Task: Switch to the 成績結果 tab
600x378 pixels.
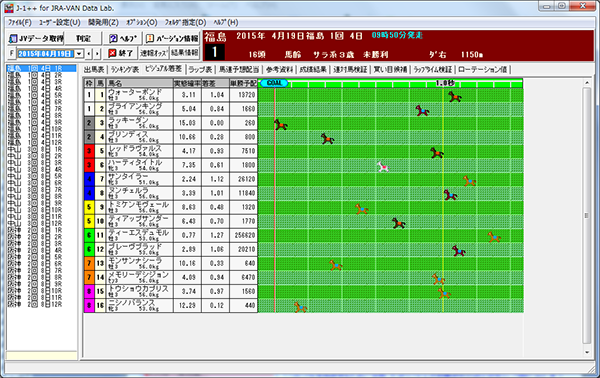Action: pos(313,70)
